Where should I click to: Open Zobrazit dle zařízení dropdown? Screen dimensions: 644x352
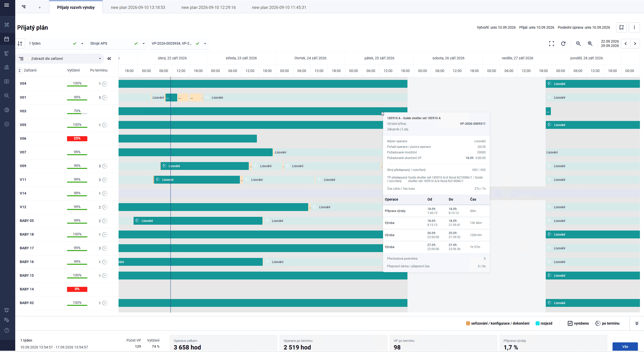[60, 59]
